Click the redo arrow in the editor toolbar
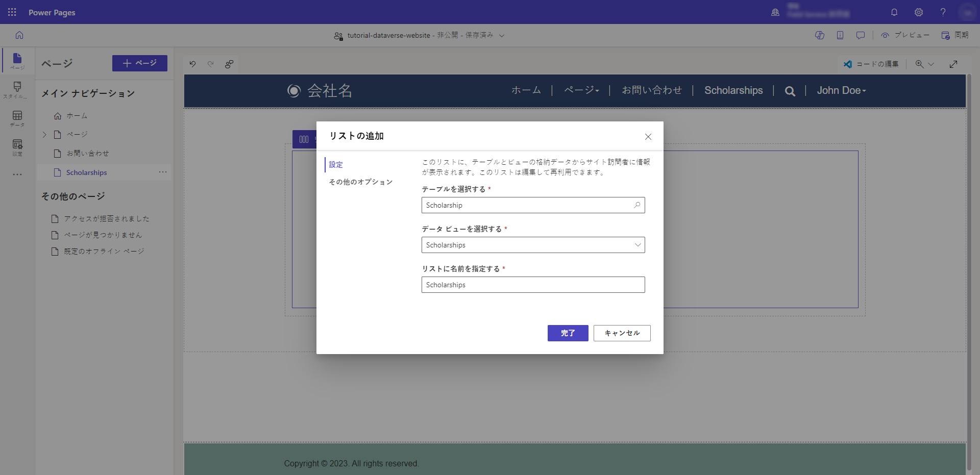 click(211, 64)
